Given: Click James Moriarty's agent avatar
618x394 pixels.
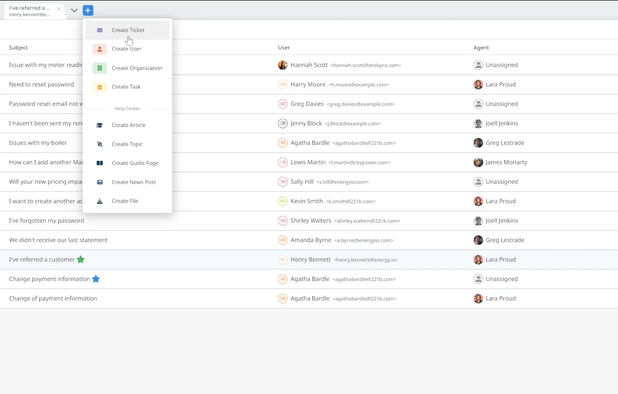Looking at the screenshot, I should [x=478, y=162].
